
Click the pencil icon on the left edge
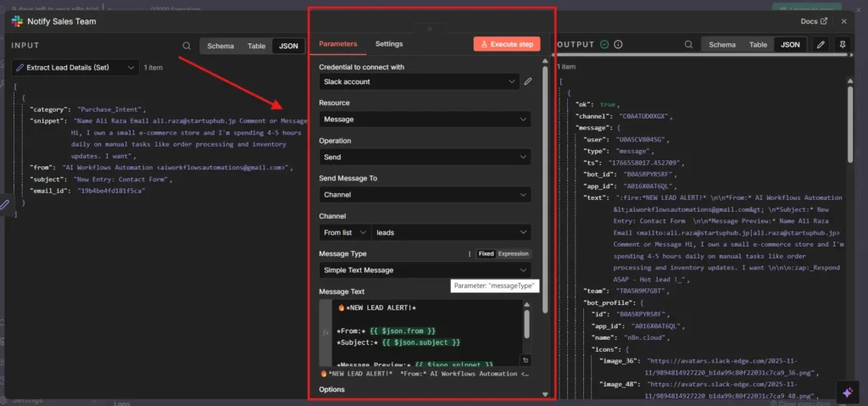click(4, 205)
